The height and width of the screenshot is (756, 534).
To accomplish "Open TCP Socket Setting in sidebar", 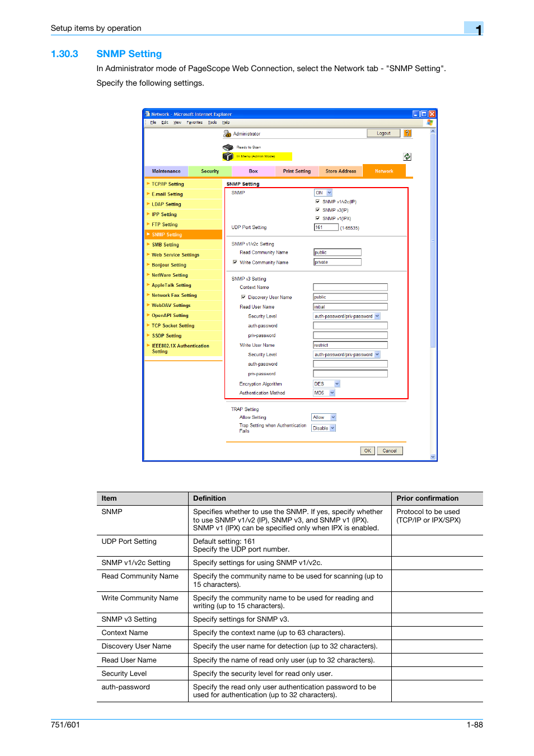I will pos(184,325).
